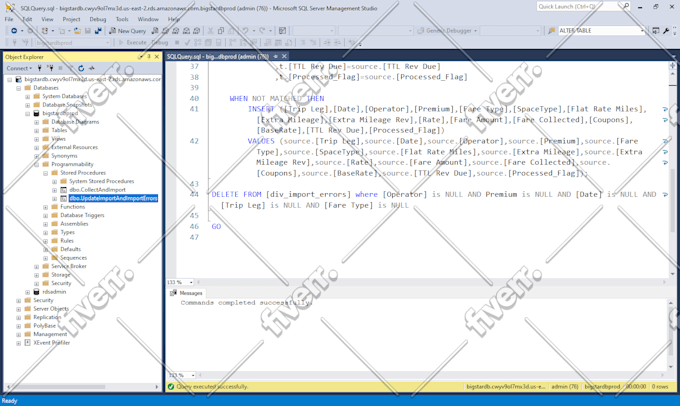Image resolution: width=680 pixels, height=406 pixels.
Task: Click the Solution Explorer window icon by the wrench
Action: pyautogui.click(x=656, y=31)
